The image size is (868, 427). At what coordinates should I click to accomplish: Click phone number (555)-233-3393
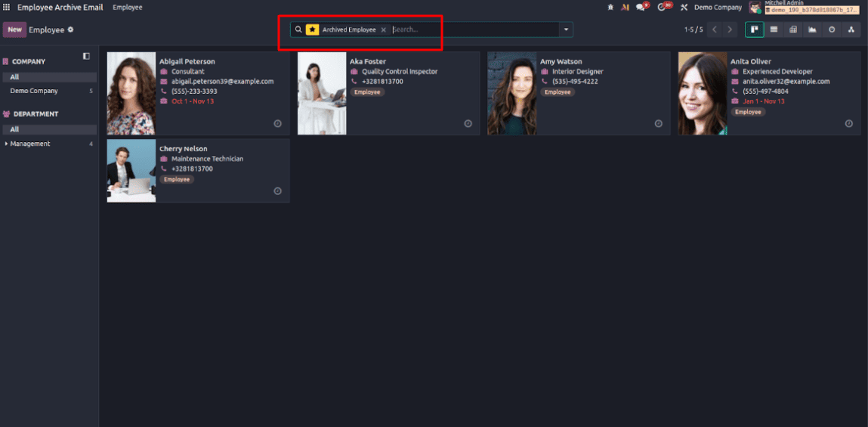click(194, 91)
